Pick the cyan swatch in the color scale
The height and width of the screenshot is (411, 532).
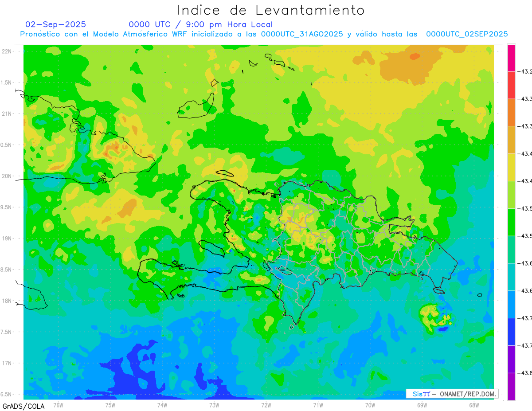[511, 277]
